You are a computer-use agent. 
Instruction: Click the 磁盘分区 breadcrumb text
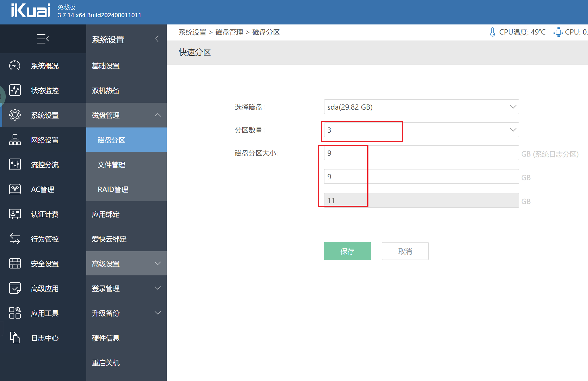[266, 32]
